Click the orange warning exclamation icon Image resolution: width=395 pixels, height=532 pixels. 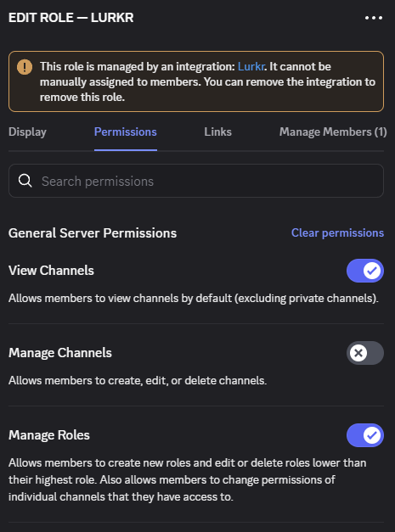tap(25, 67)
